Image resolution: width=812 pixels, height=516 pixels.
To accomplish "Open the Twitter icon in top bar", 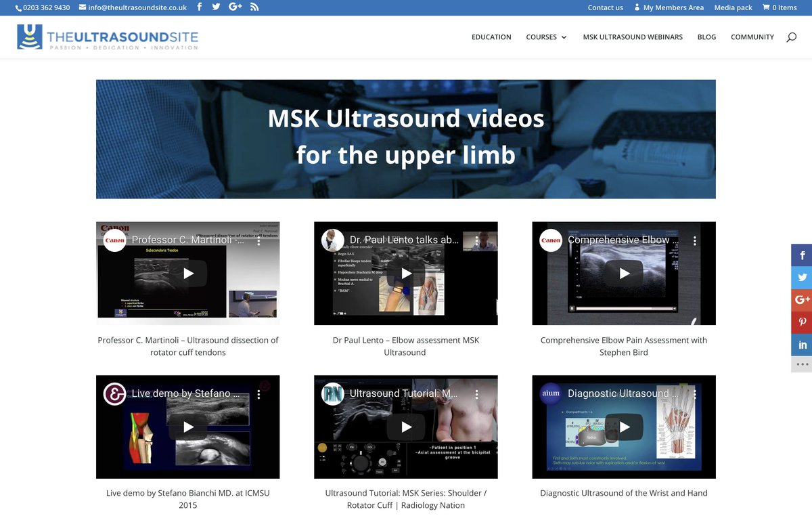I will tap(216, 7).
